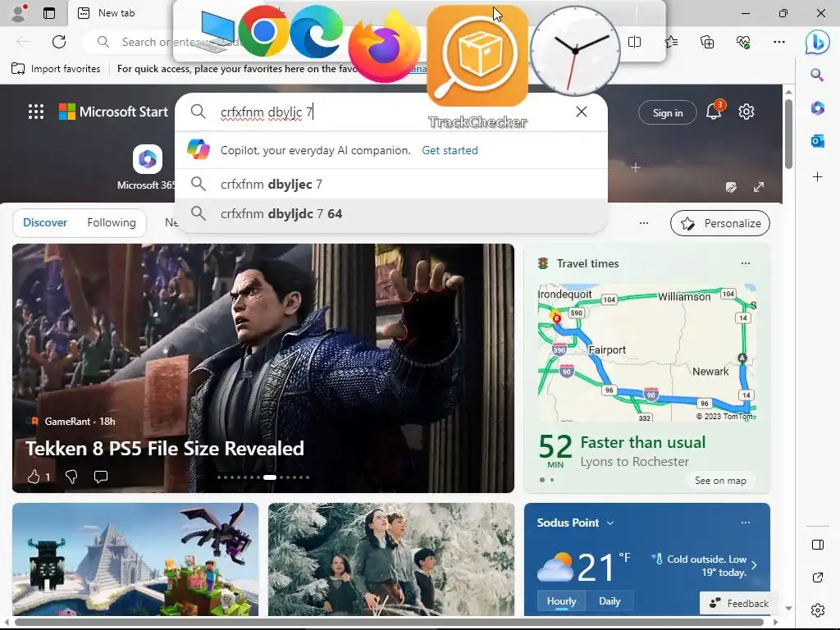Click the Microsoft 365 shortcut tile
Viewport: 840px width, 630px height.
[x=148, y=166]
